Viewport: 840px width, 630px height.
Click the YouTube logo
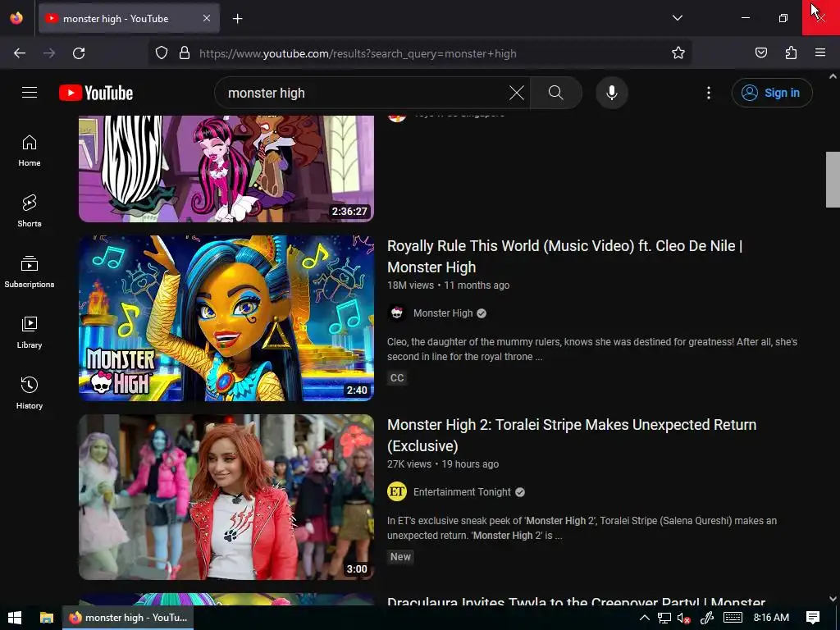(96, 93)
